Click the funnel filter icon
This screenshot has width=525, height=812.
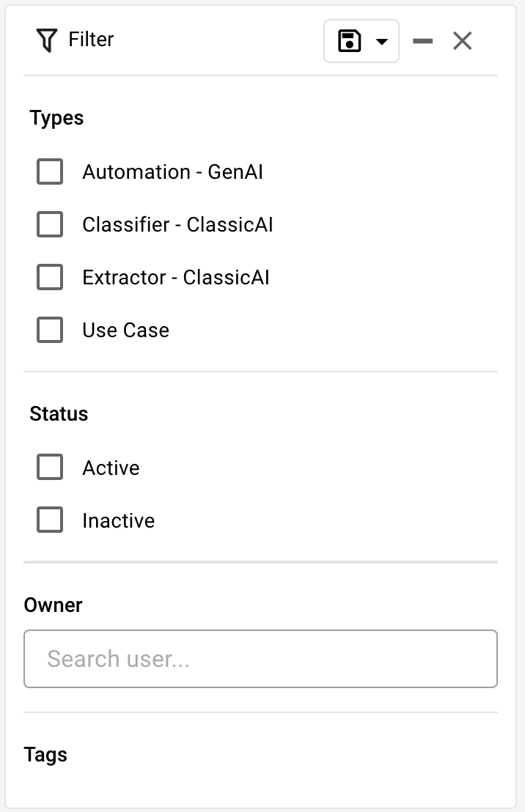click(x=46, y=40)
